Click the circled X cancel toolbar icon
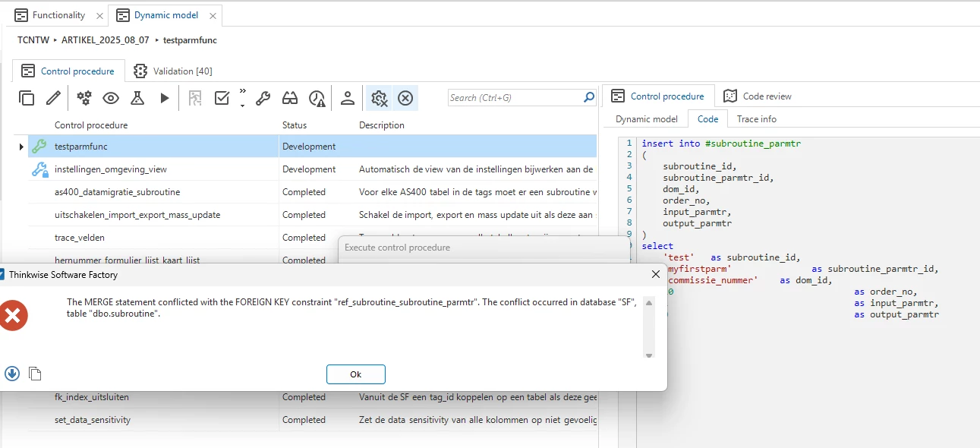 tap(405, 98)
